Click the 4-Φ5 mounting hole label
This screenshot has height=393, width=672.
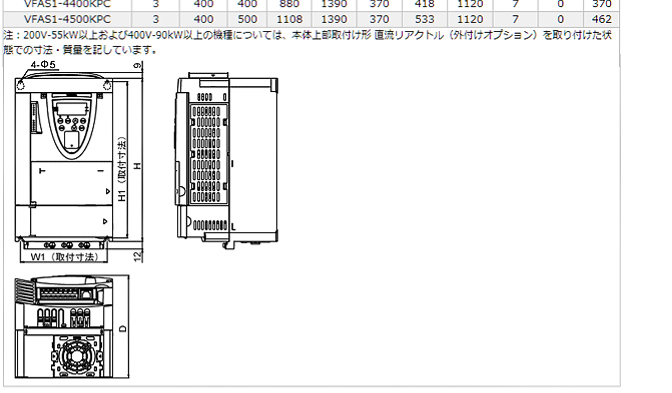click(x=43, y=65)
